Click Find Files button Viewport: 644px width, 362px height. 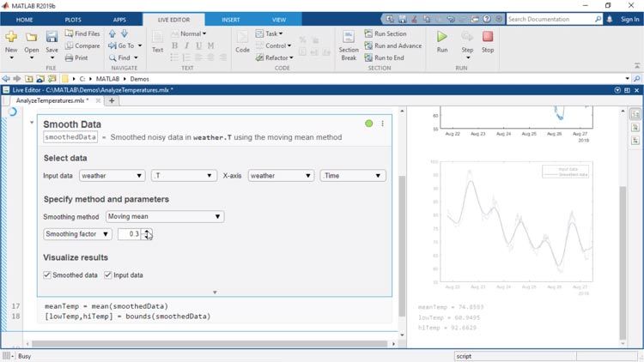81,33
